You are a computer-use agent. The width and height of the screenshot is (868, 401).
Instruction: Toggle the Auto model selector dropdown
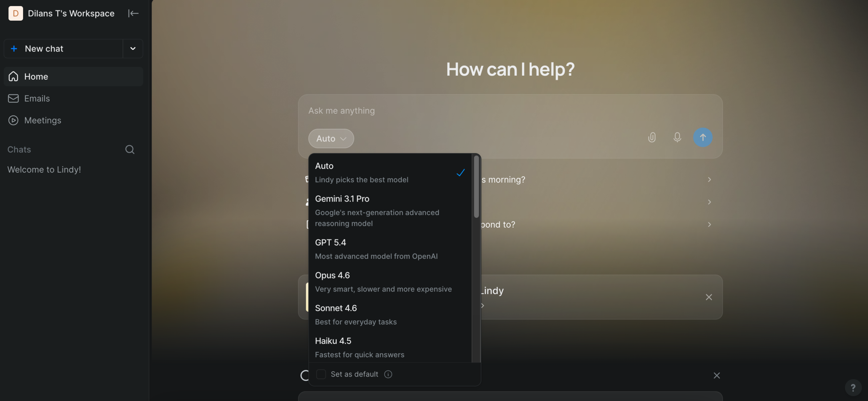pyautogui.click(x=331, y=138)
